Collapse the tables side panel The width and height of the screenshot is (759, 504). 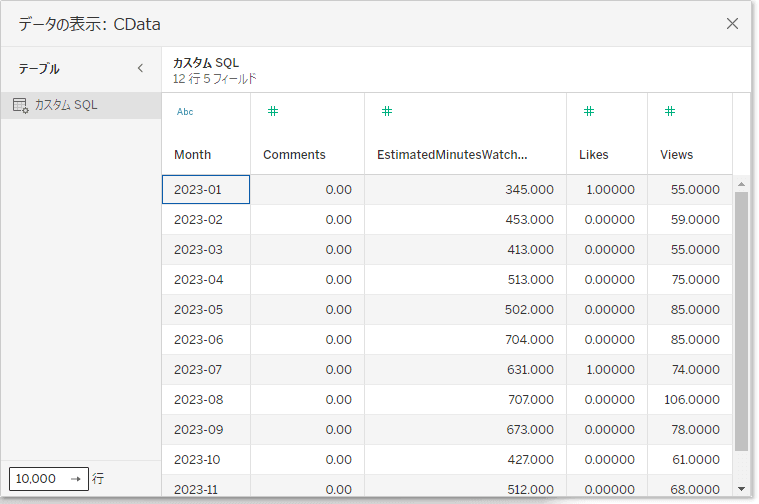click(140, 69)
